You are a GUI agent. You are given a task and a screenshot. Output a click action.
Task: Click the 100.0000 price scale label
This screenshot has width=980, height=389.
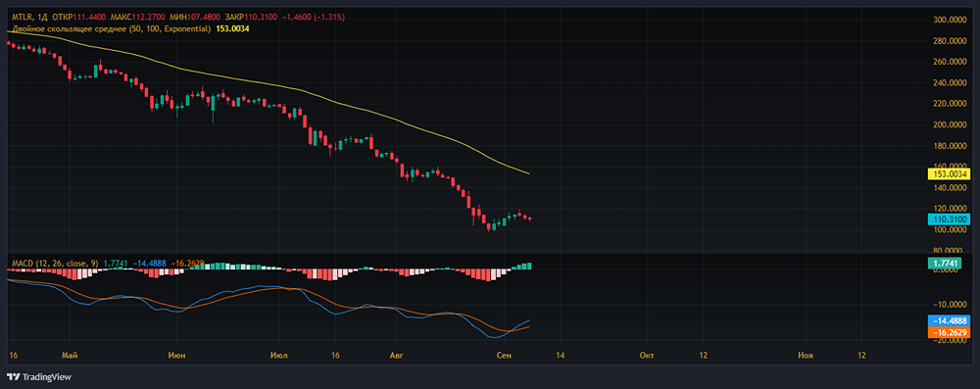(x=950, y=230)
